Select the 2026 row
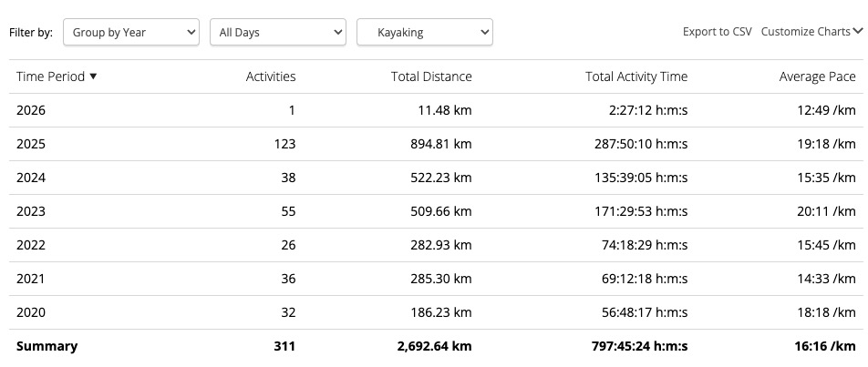This screenshot has height=367, width=868. click(31, 110)
